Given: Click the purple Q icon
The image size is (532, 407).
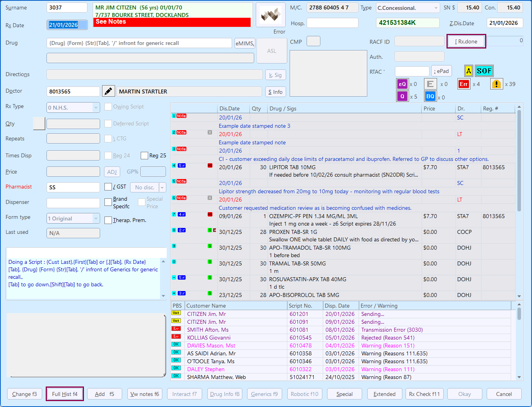Looking at the screenshot, I should click(402, 96).
